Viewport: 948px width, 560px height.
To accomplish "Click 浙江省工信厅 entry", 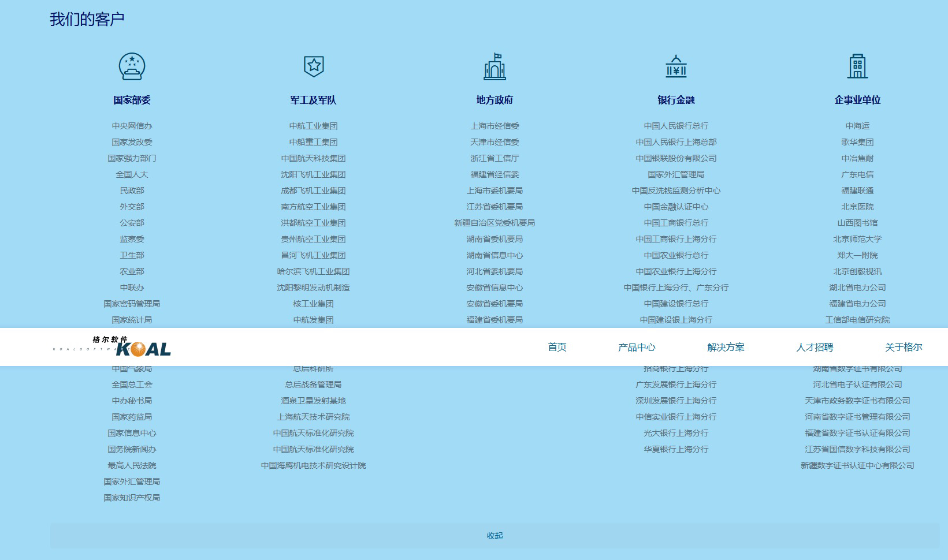I will click(495, 158).
